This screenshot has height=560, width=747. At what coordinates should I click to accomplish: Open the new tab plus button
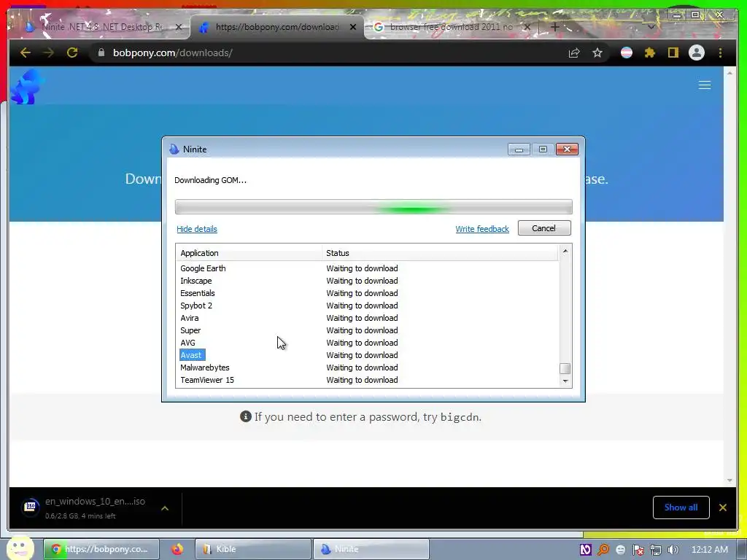pyautogui.click(x=554, y=27)
